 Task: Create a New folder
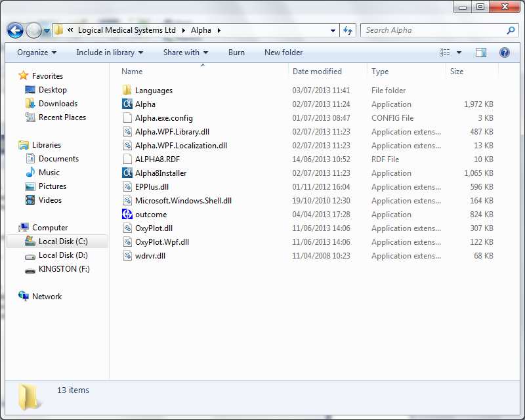click(283, 52)
